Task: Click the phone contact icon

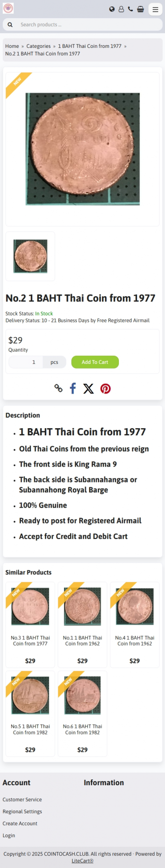Action: tap(130, 9)
